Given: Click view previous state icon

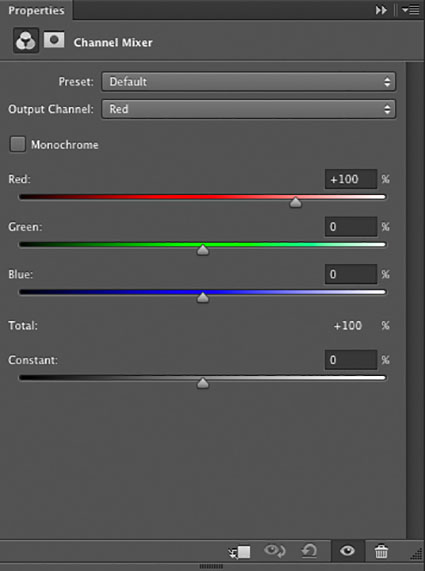Looking at the screenshot, I should tap(275, 551).
